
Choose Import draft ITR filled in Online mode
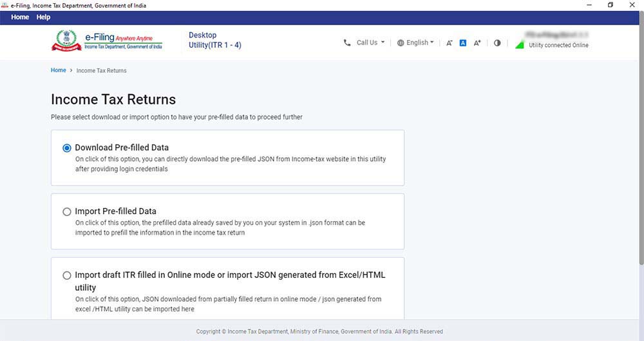click(67, 275)
